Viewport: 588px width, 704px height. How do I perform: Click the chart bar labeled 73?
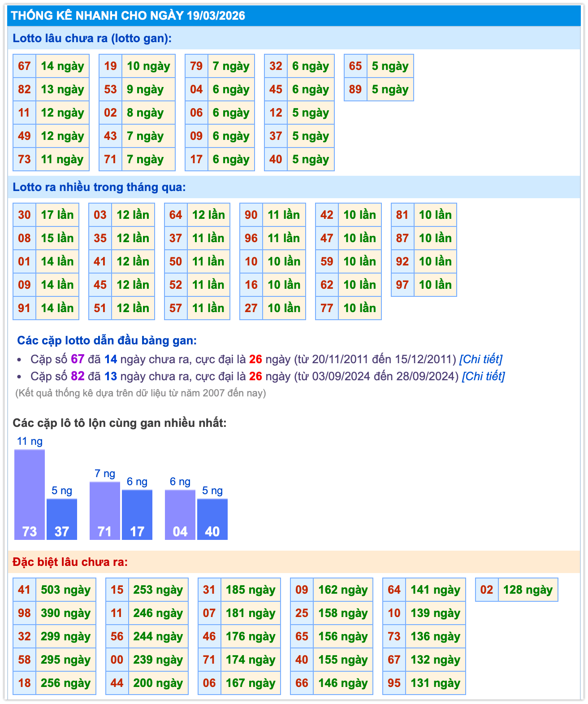coord(30,495)
